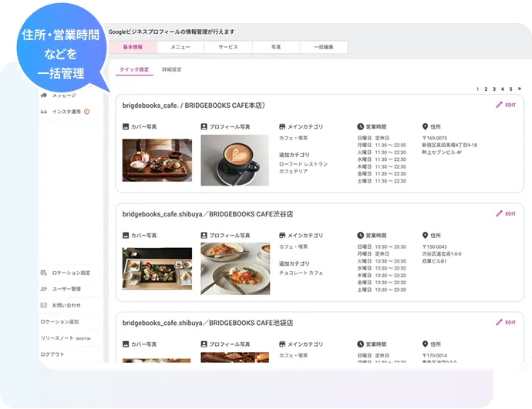Click the メインカテゴリ store icon in 渋谷店 card

pos(282,236)
